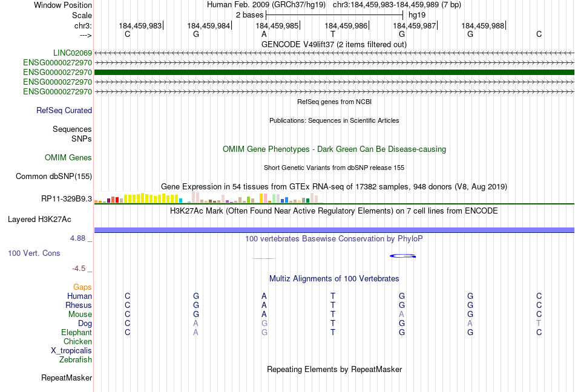Click the GTEx expression bar chart

click(x=209, y=197)
